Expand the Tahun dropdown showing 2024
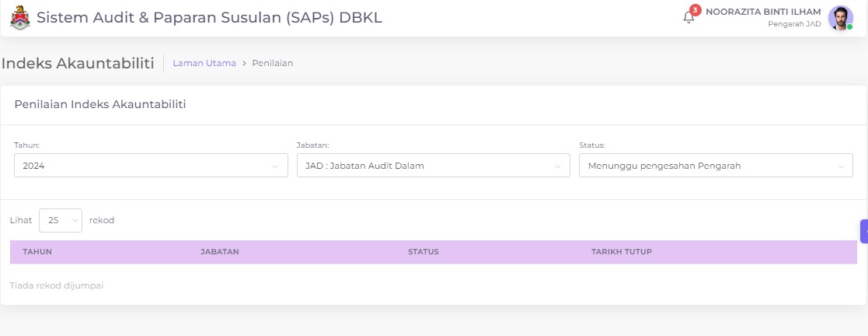This screenshot has height=336, width=868. click(x=151, y=166)
